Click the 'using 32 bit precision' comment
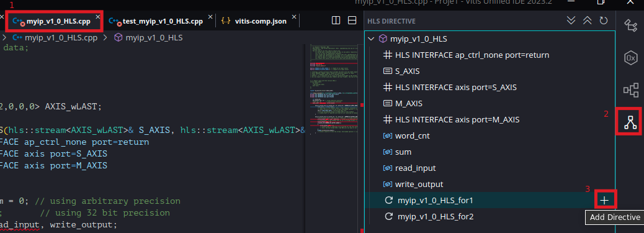Screen dimensions: 644x233 click(105, 213)
